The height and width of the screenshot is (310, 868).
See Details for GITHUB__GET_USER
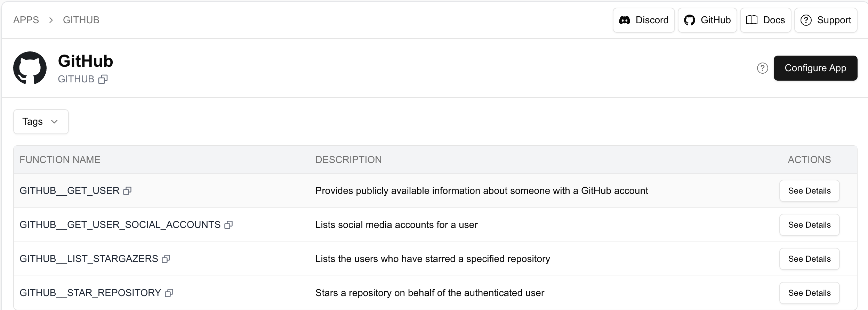[x=809, y=191]
